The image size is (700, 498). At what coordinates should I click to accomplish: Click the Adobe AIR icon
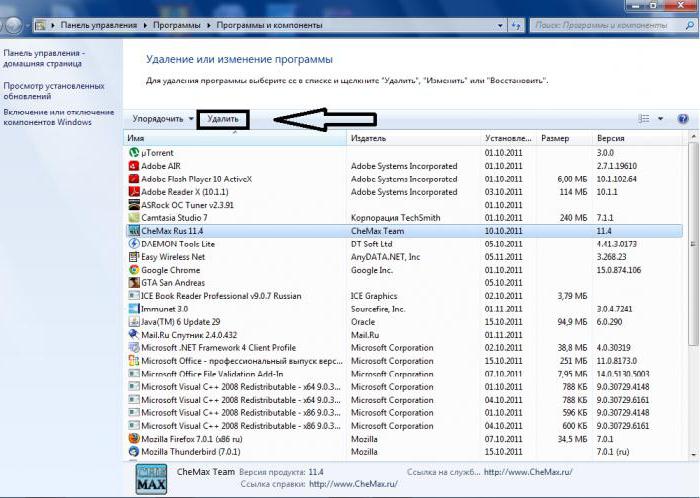[x=133, y=166]
